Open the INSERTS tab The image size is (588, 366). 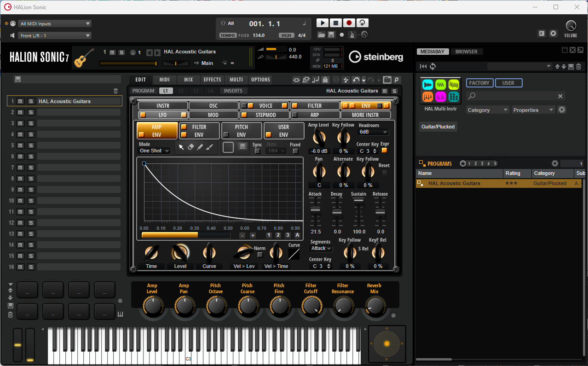pyautogui.click(x=233, y=91)
